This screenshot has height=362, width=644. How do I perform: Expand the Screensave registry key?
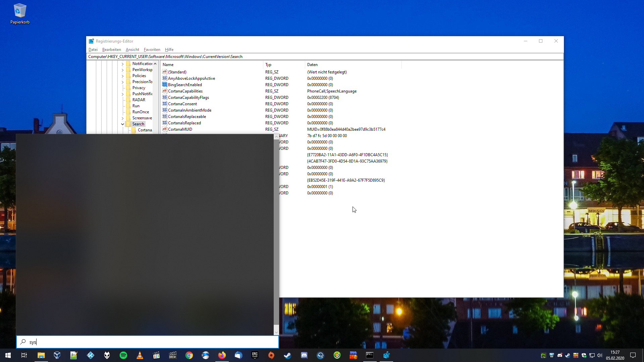(123, 118)
